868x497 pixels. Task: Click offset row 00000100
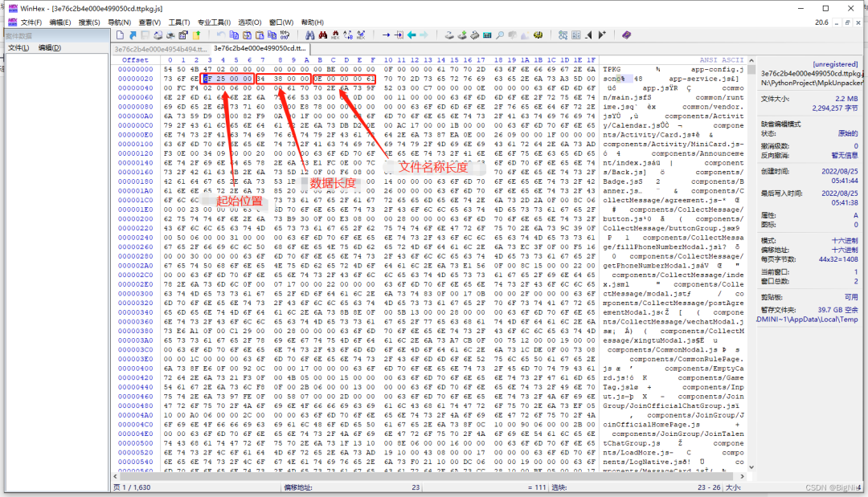pyautogui.click(x=135, y=144)
